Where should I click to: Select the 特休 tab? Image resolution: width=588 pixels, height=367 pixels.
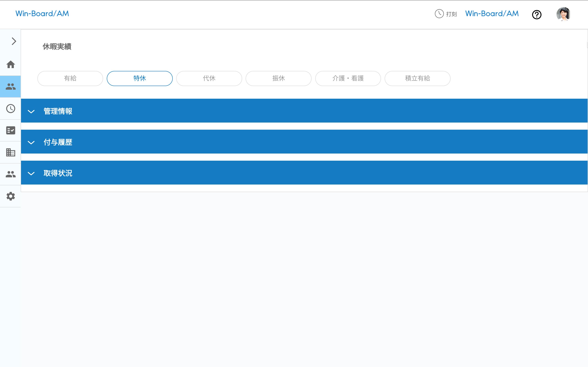(140, 78)
